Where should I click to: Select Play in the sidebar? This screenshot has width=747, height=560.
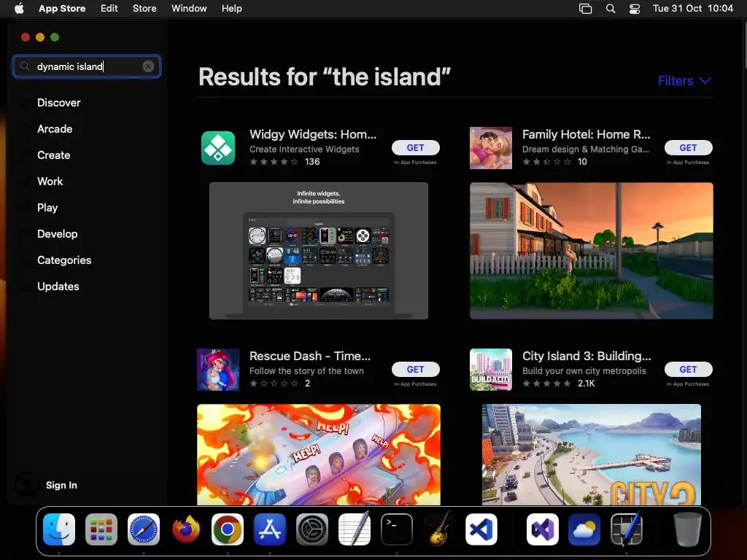point(47,208)
